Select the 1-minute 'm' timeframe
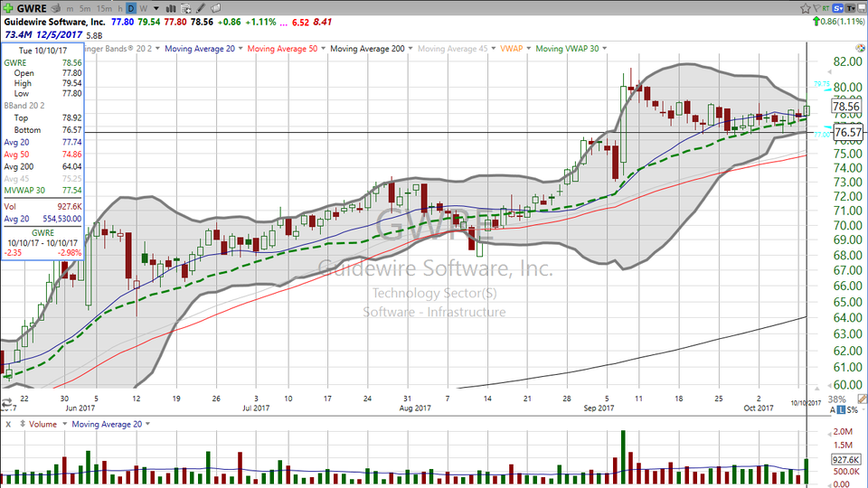 pyautogui.click(x=70, y=9)
